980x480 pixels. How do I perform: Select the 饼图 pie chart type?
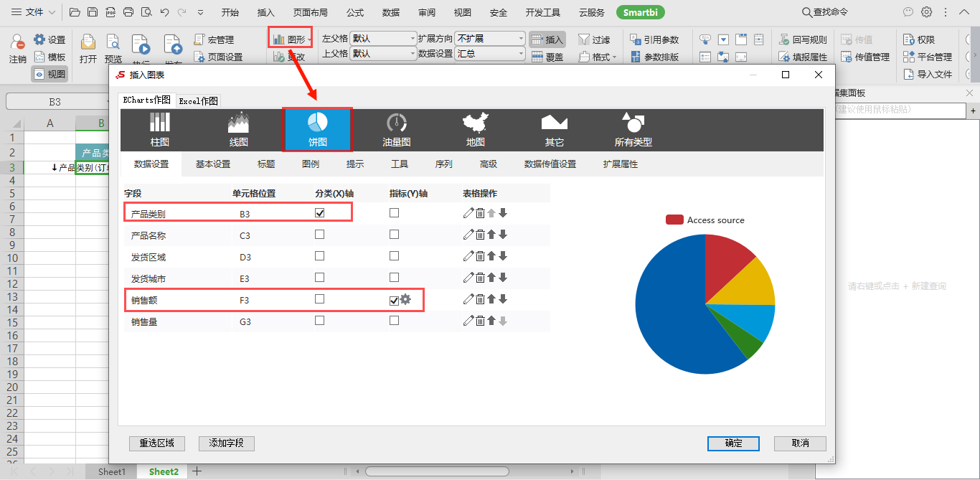point(318,130)
